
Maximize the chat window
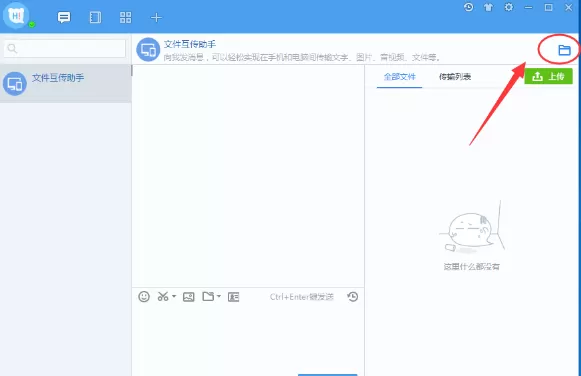pyautogui.click(x=548, y=7)
